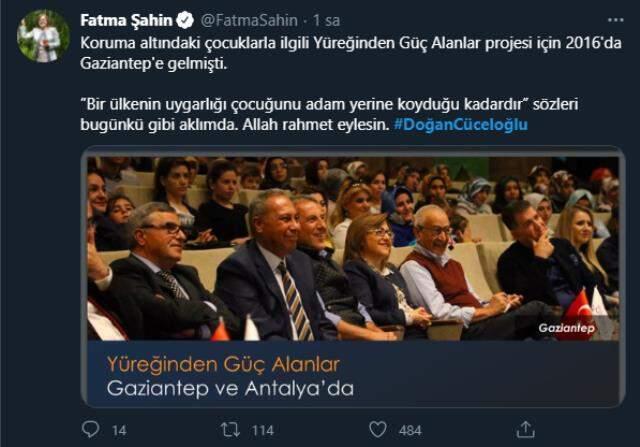
Task: Like the tweet with the heart icon
Action: [378, 429]
